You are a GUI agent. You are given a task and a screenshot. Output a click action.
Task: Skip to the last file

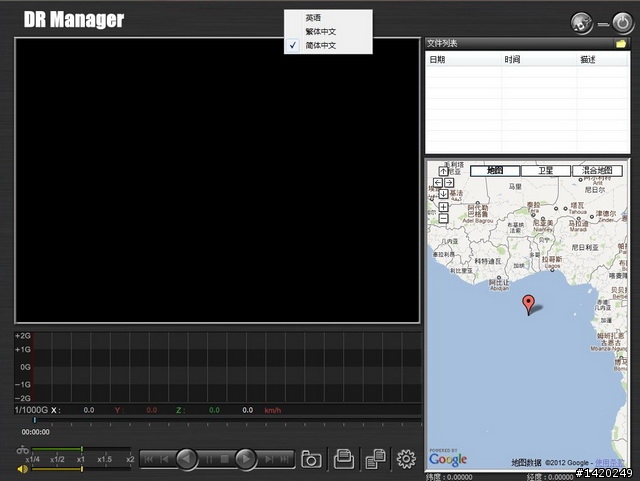pyautogui.click(x=284, y=459)
